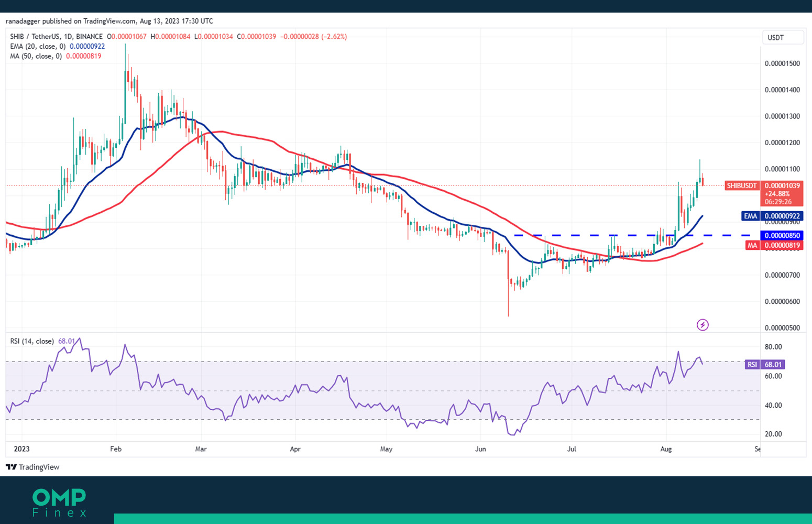812x524 pixels.
Task: Click the 40.00 RSI scale label
Action: (773, 406)
